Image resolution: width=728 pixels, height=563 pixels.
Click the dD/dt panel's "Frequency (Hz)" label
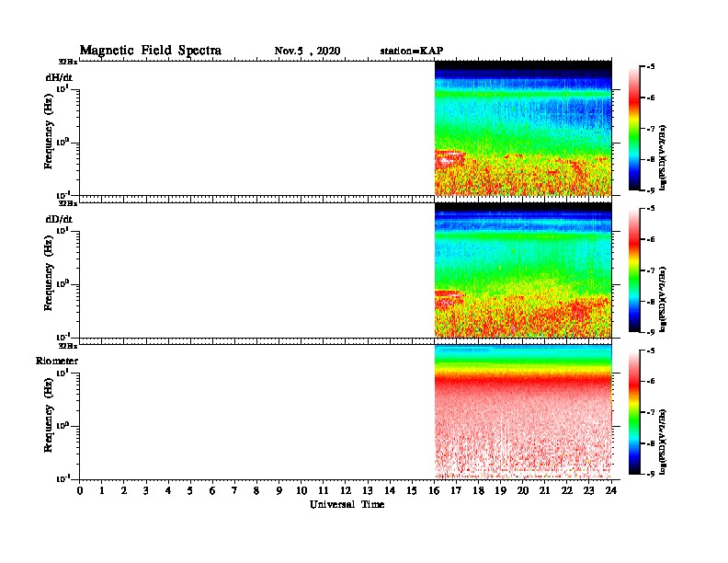49,273
